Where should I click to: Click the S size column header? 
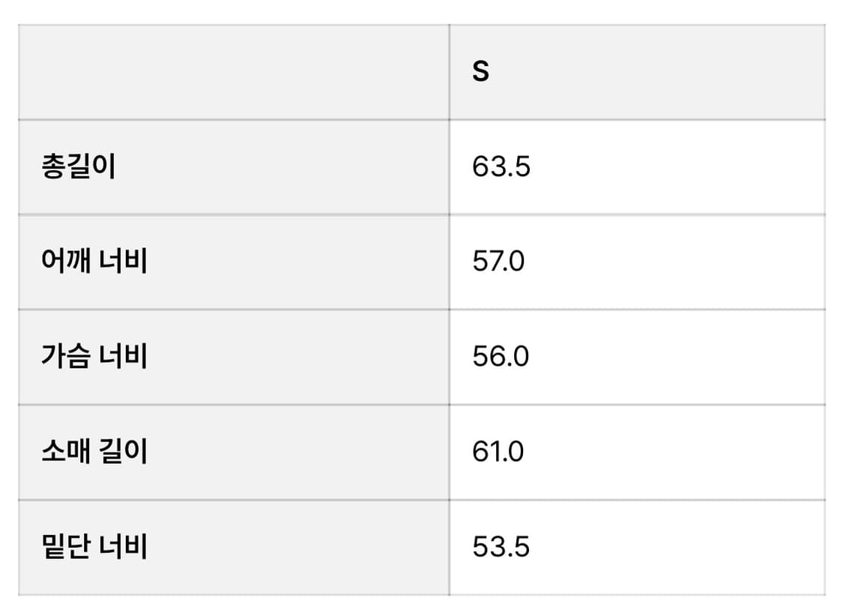click(481, 72)
